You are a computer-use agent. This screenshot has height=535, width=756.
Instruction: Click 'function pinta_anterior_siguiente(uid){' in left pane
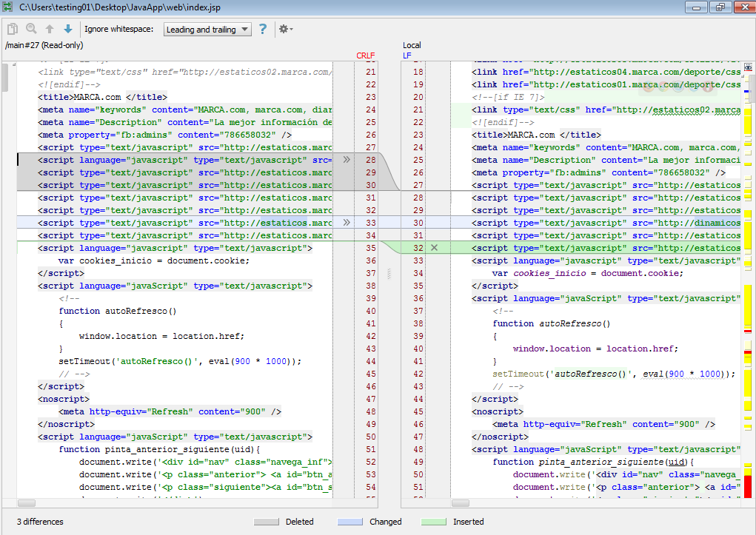click(x=160, y=449)
